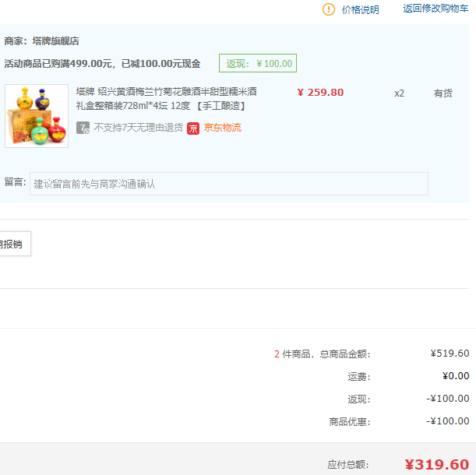This screenshot has height=475, width=476.
Task: Click shipping fee value ¥0.00
Action: pyautogui.click(x=456, y=376)
